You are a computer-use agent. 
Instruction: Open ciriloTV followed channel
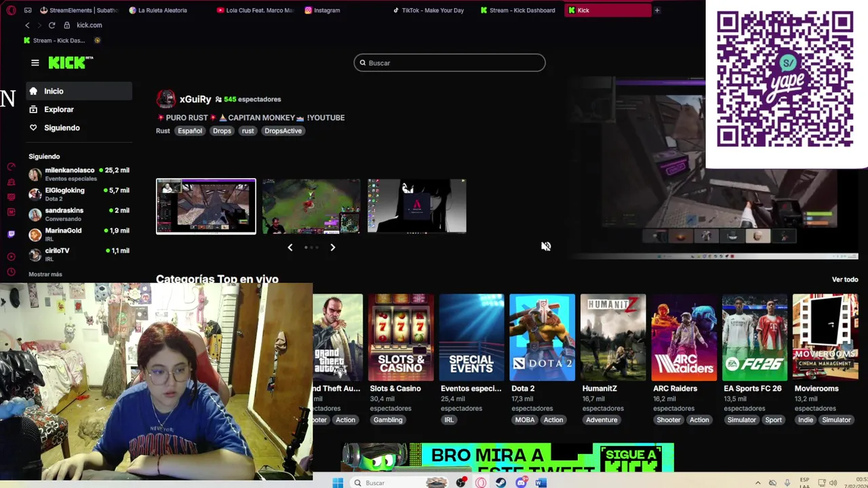[79, 254]
